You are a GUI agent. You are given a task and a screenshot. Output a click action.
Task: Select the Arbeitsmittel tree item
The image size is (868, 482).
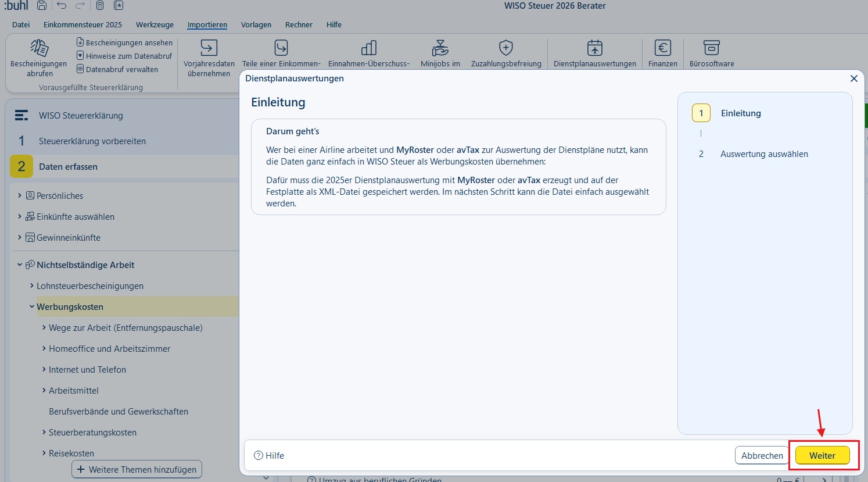(x=74, y=390)
